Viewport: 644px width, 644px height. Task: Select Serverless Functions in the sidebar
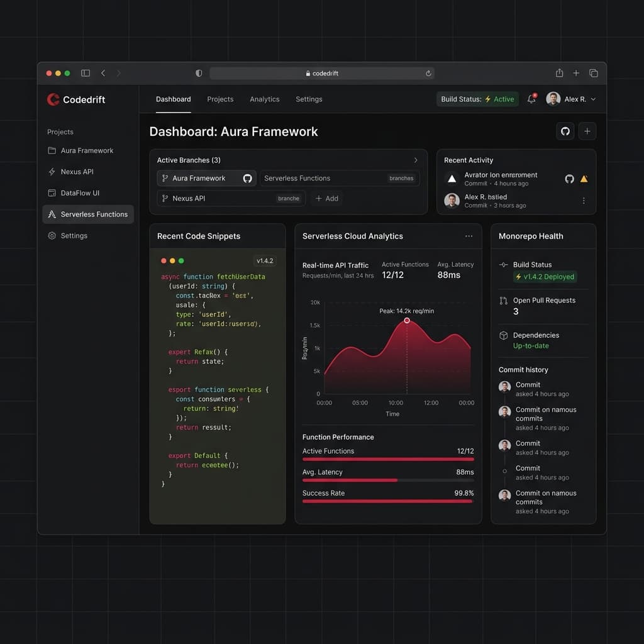[x=88, y=214]
